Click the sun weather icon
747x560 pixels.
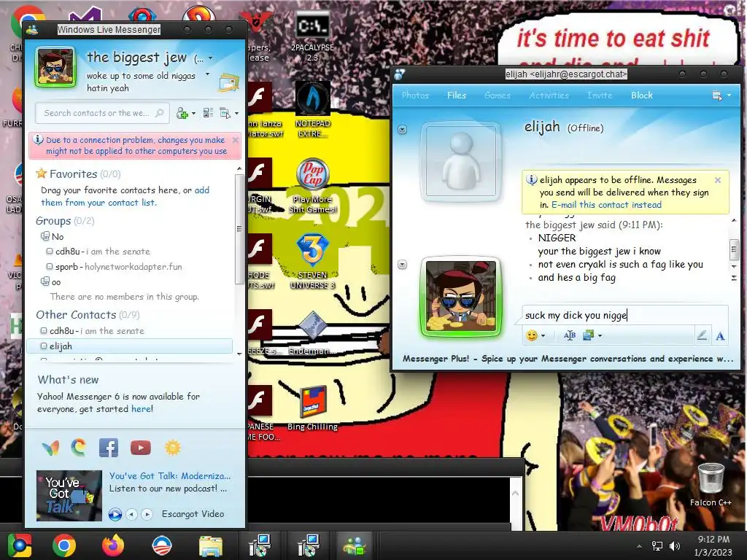172,448
